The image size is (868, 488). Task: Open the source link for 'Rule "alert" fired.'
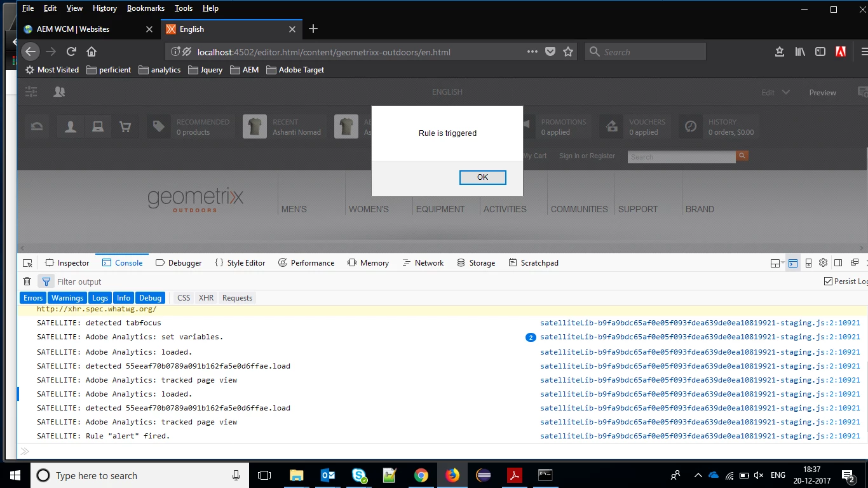pyautogui.click(x=700, y=436)
